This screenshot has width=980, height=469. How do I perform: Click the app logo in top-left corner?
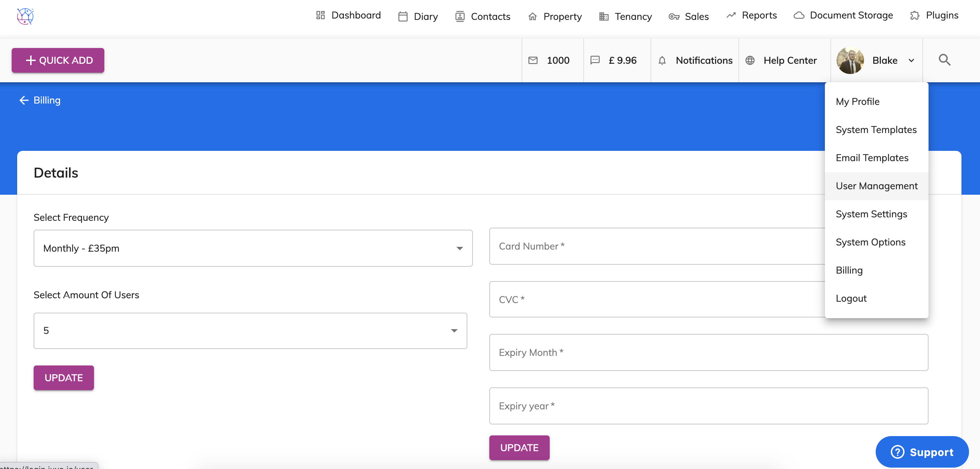tap(25, 16)
